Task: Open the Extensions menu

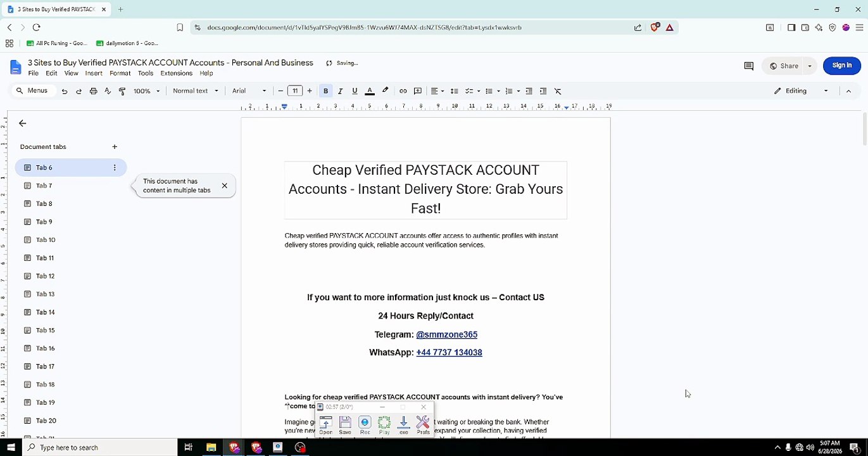Action: pyautogui.click(x=176, y=73)
